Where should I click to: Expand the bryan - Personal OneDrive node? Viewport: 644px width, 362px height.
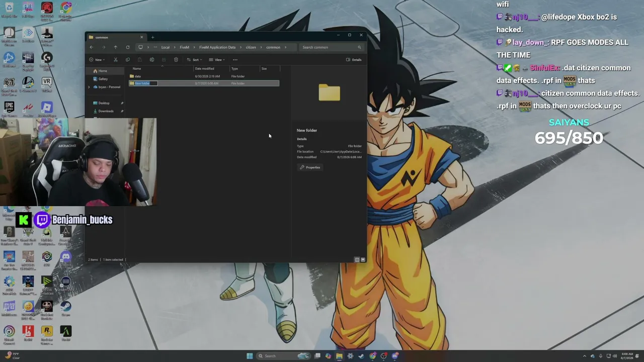89,87
